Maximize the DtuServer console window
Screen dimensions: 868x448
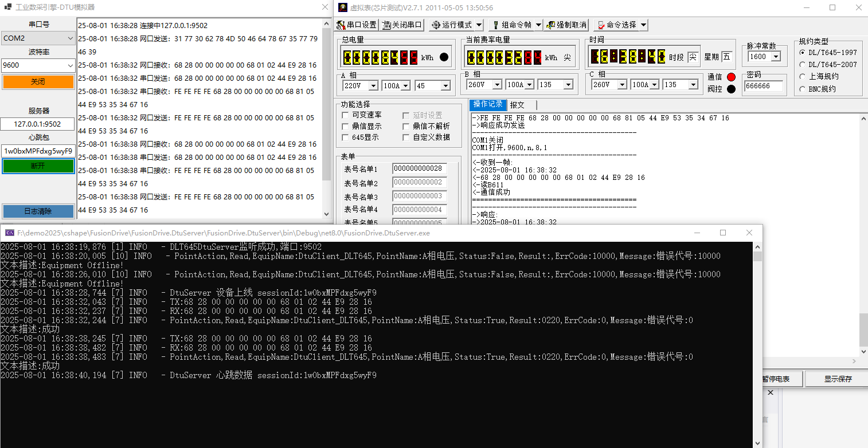(723, 233)
